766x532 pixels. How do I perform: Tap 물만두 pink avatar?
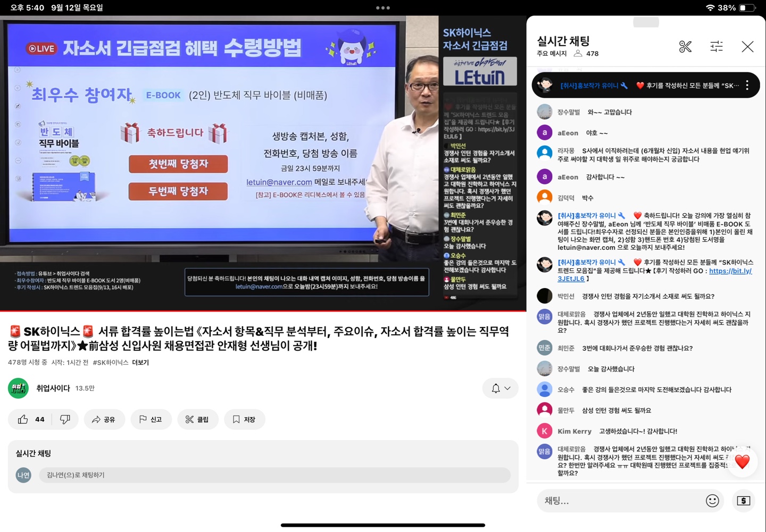[x=544, y=410]
